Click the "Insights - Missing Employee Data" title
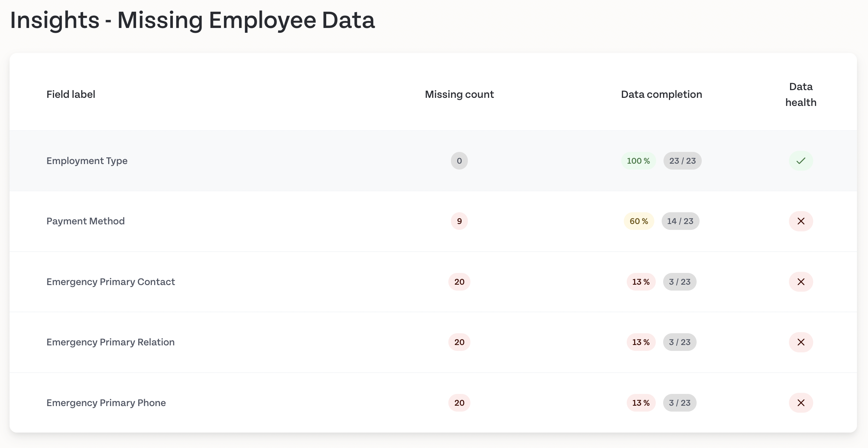Viewport: 868px width, 448px height. pos(192,20)
